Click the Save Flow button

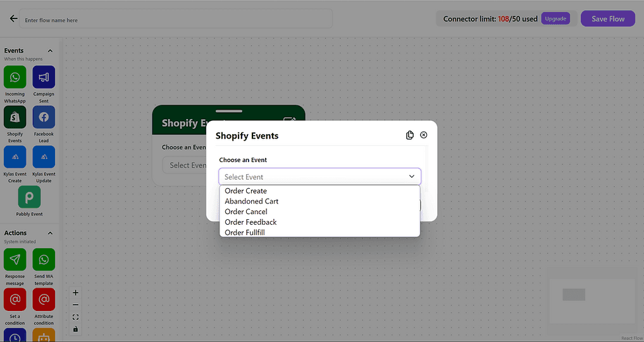click(x=608, y=18)
